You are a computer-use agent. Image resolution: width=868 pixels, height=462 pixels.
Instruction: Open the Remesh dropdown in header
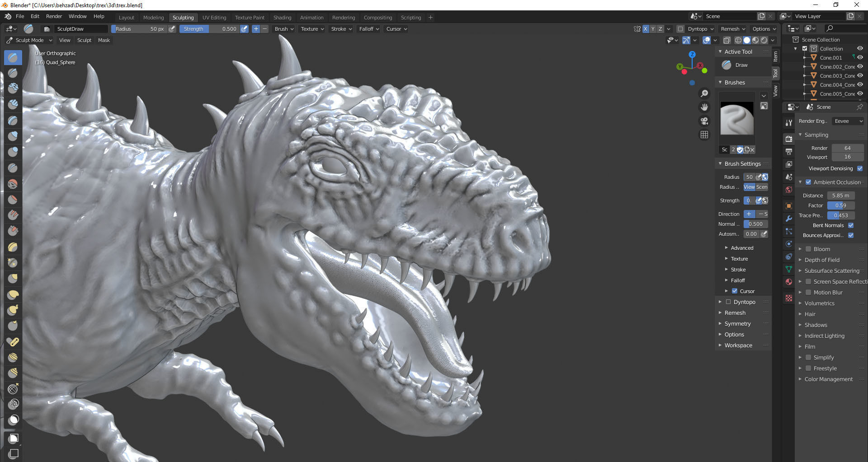(x=733, y=29)
